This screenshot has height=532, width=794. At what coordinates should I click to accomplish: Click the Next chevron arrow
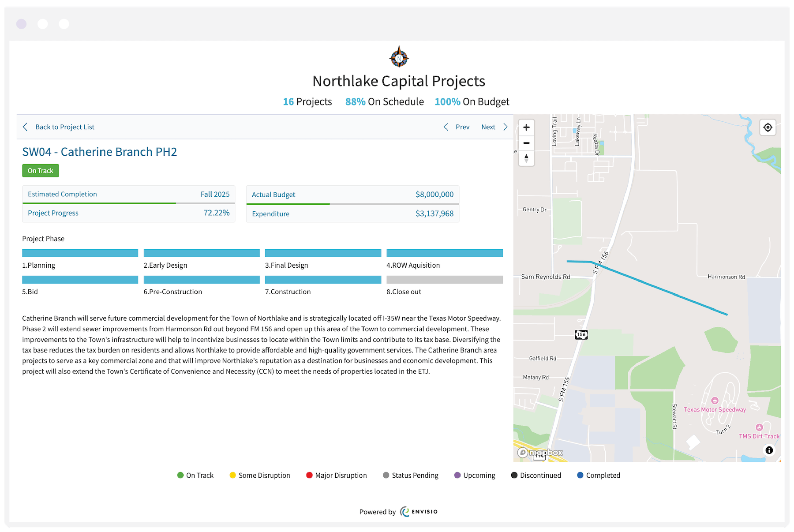506,127
